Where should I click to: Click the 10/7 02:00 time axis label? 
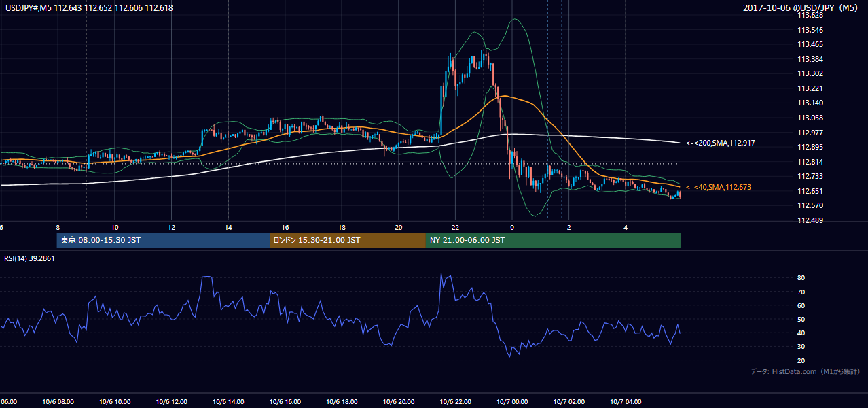(568, 402)
